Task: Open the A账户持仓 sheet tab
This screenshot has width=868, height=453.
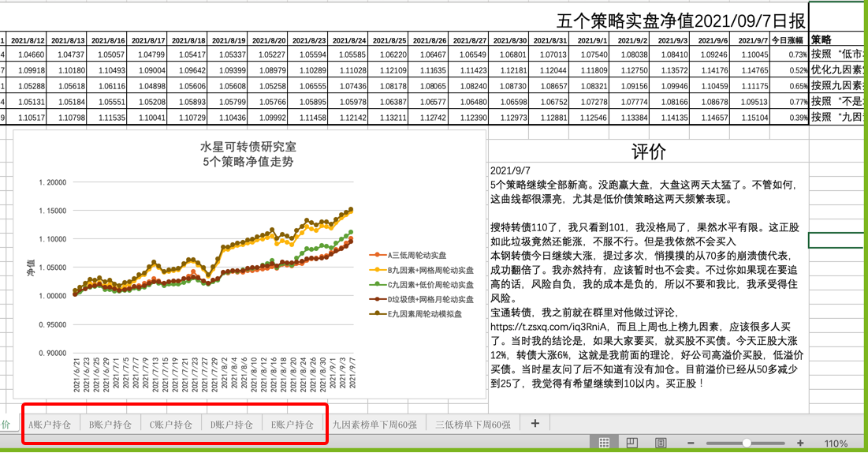Action: (x=50, y=425)
